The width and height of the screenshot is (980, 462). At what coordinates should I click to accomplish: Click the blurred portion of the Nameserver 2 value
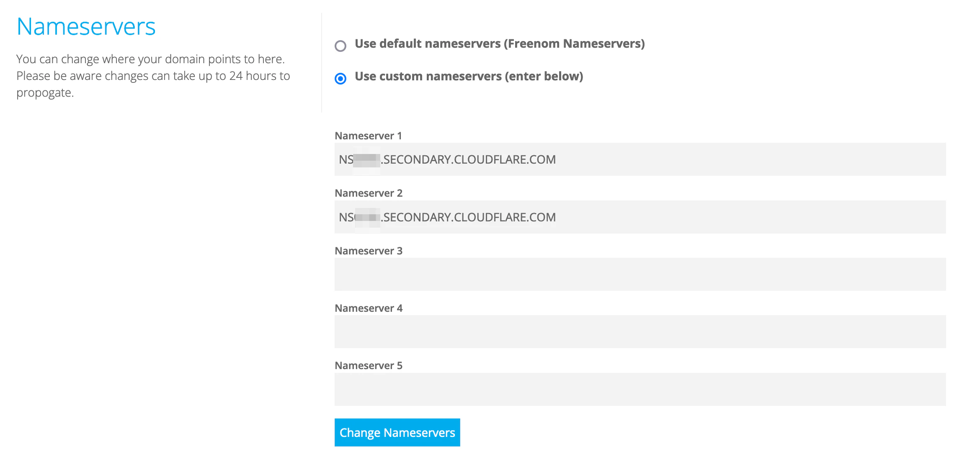[x=368, y=217]
